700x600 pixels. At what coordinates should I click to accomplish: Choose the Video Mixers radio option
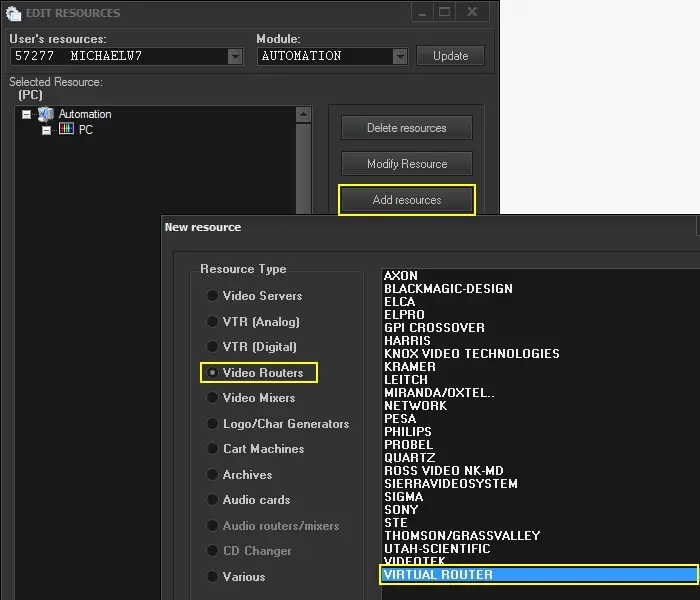pos(212,398)
